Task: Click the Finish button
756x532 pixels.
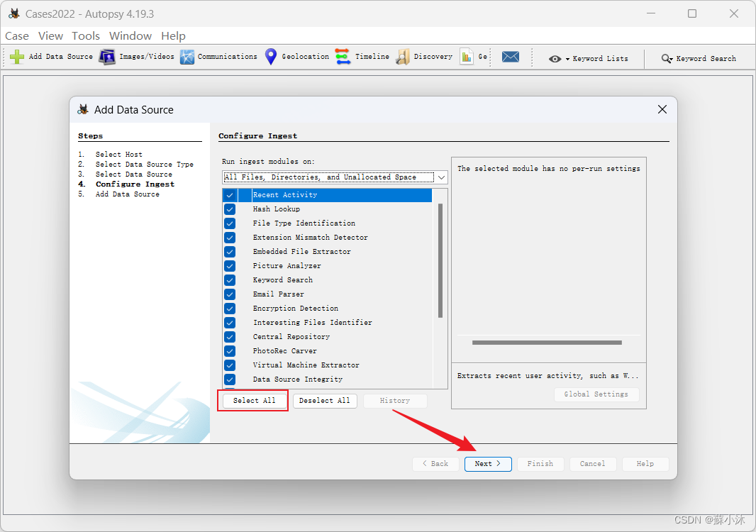Action: pos(540,463)
